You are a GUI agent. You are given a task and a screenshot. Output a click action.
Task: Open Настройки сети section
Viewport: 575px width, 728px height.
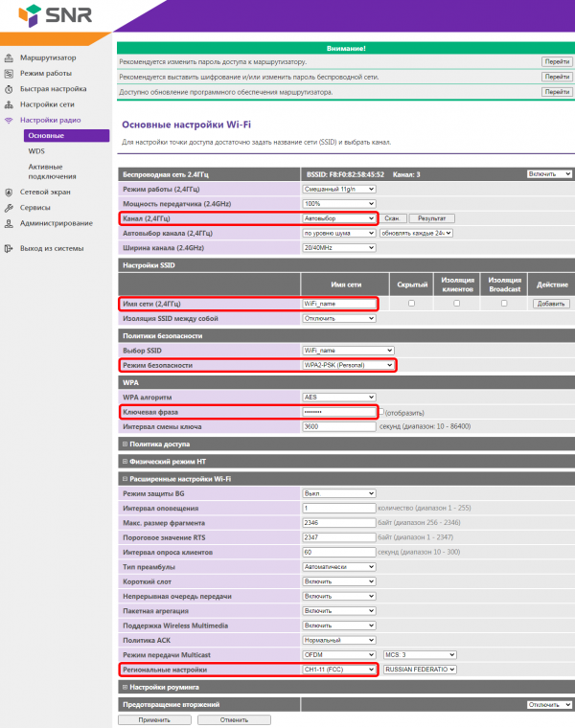(x=47, y=104)
